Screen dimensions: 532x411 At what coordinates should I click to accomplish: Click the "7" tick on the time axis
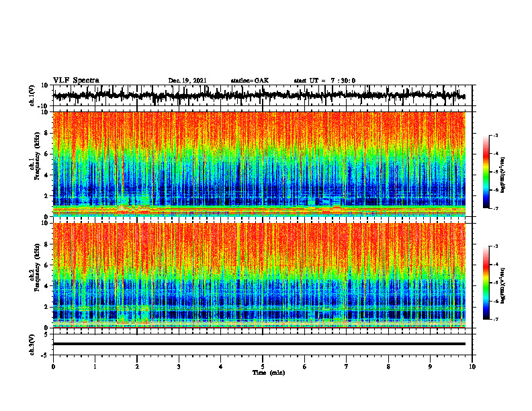347,367
